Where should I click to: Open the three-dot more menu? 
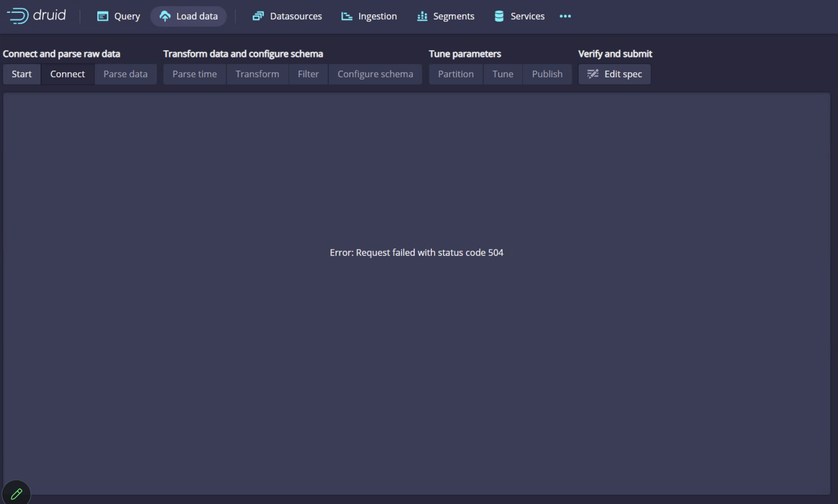tap(565, 16)
